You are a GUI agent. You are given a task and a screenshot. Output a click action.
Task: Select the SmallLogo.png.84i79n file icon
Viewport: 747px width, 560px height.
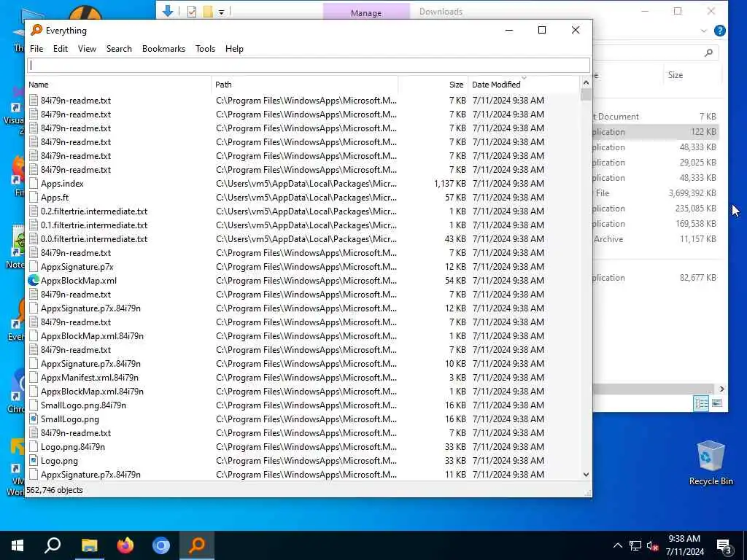point(34,405)
